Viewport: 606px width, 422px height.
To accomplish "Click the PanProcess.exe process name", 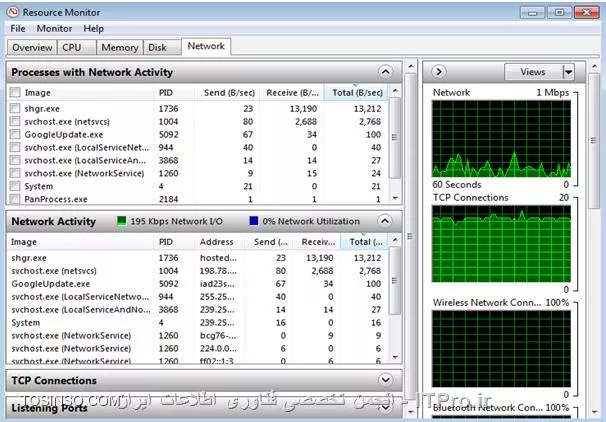I will (56, 199).
